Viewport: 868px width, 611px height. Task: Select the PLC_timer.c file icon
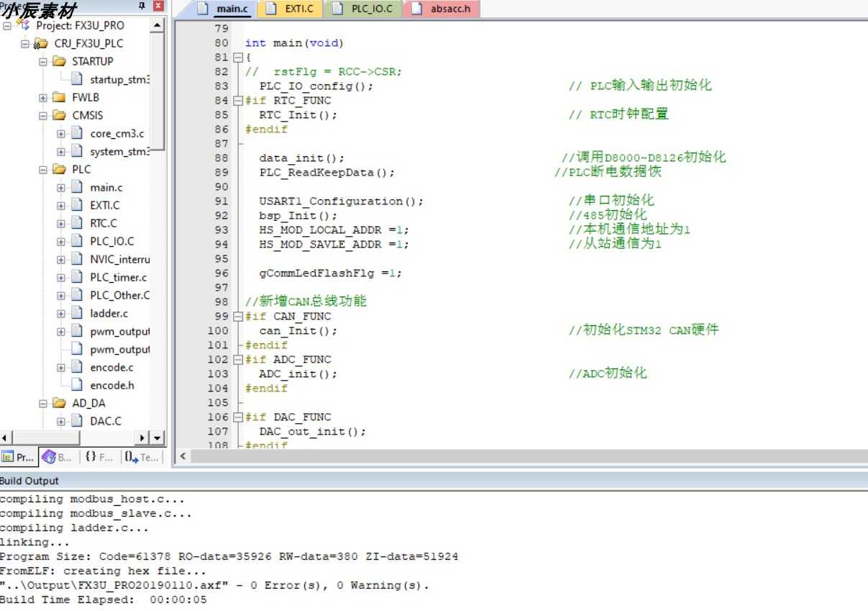pos(77,277)
